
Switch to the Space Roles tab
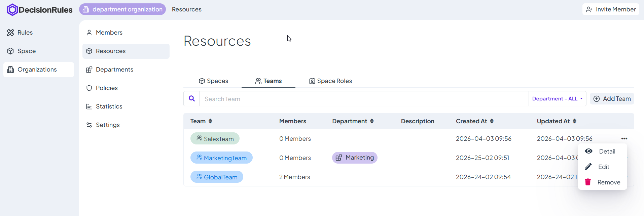tap(330, 81)
